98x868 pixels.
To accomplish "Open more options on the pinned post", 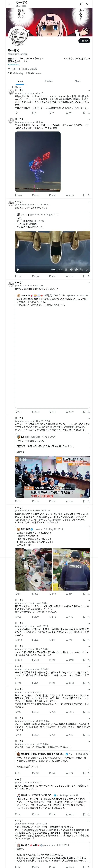I will click(89, 90).
